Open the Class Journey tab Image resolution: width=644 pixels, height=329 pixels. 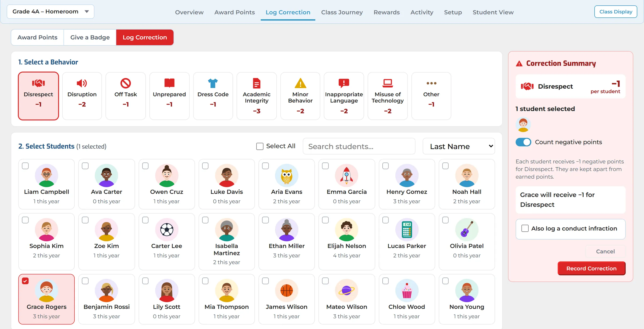(342, 12)
